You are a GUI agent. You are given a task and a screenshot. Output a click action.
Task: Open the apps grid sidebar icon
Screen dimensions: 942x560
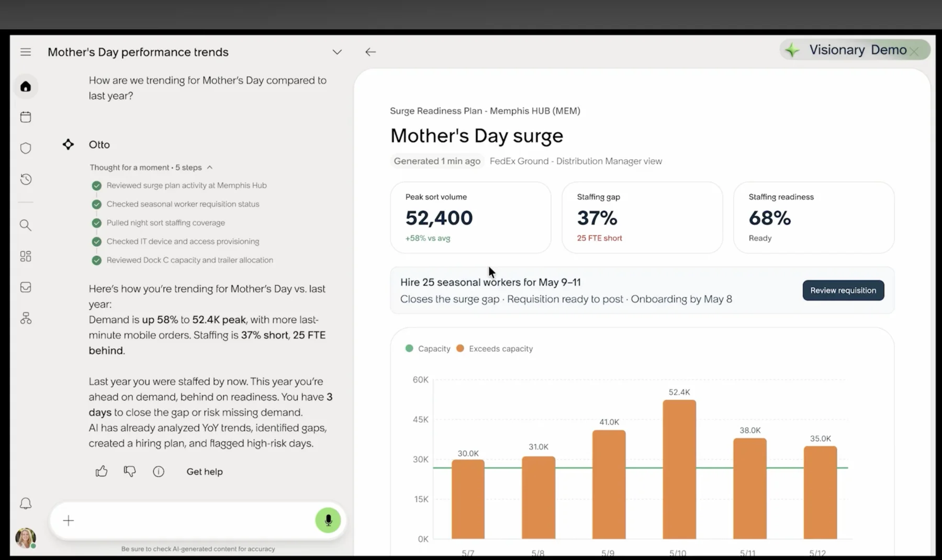(26, 256)
